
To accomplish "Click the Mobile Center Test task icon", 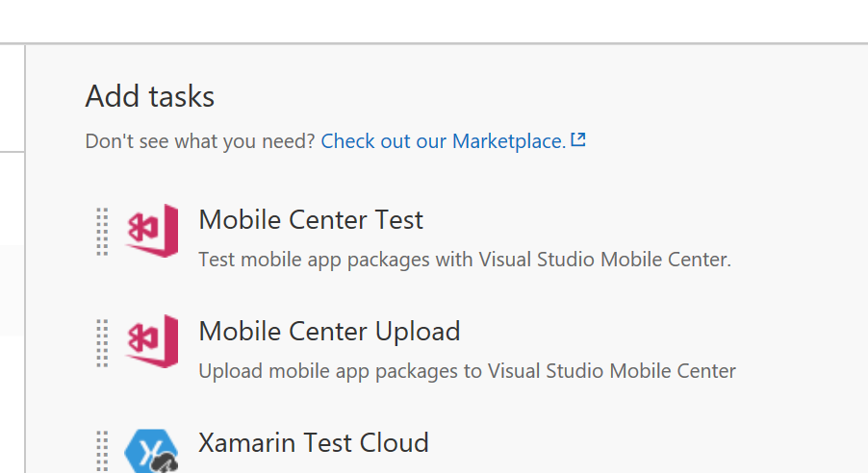I will pyautogui.click(x=152, y=231).
